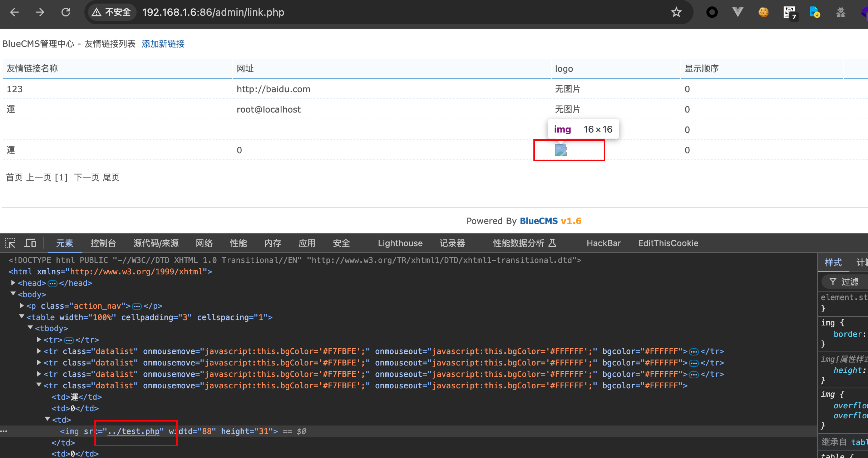Select the td 運 node in DOM tree
This screenshot has height=458, width=868.
(77, 397)
